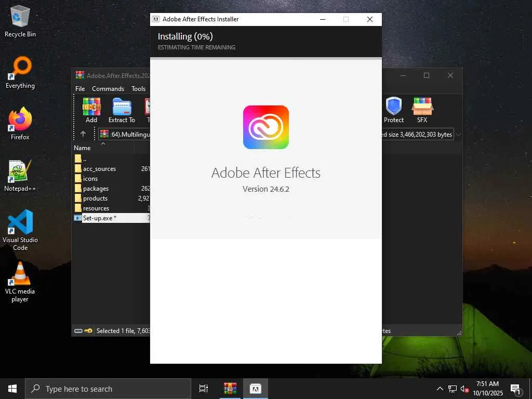Click the Add icon in WinRAR toolbar
532x399 pixels.
pyautogui.click(x=91, y=110)
